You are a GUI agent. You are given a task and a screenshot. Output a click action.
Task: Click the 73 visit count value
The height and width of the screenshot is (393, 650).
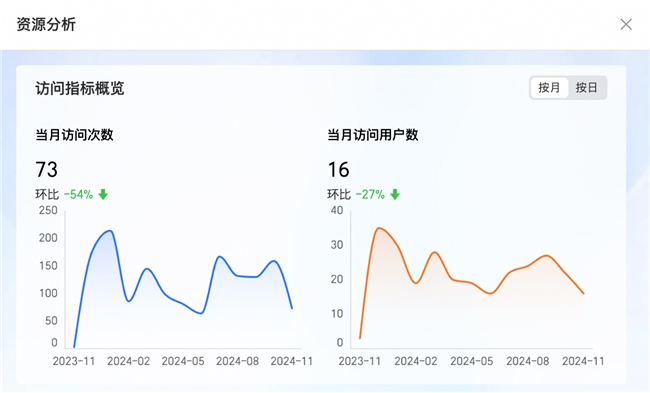coord(46,169)
